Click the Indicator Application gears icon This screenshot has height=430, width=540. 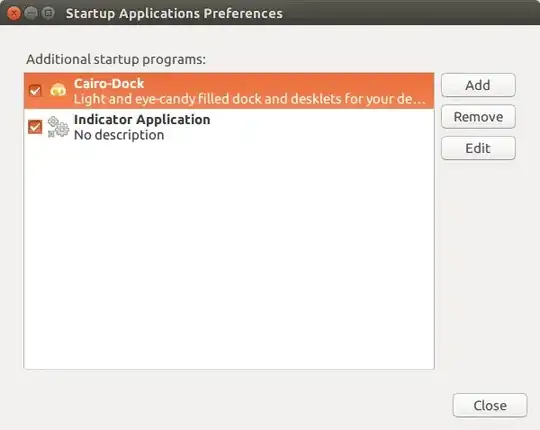click(x=58, y=127)
